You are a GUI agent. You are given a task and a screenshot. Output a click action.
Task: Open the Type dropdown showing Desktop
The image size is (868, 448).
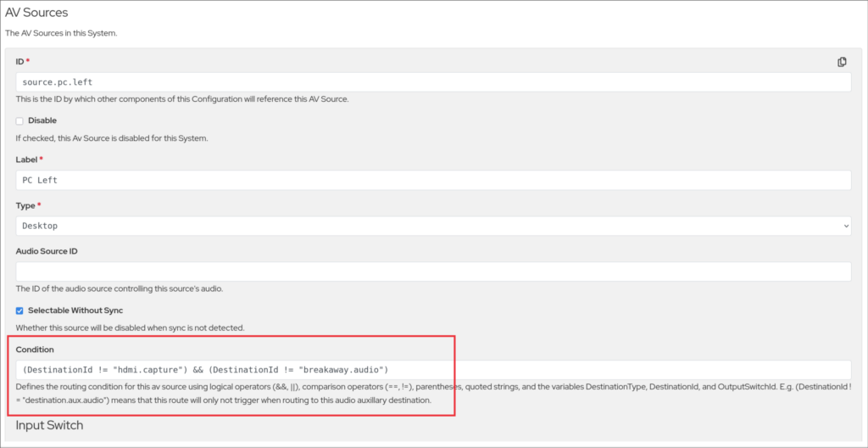point(433,227)
